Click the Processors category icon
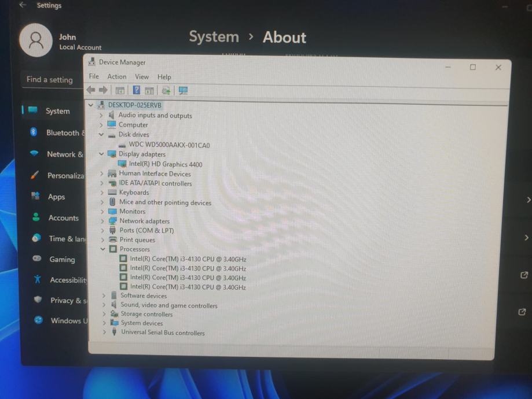532x399 pixels. pyautogui.click(x=113, y=249)
